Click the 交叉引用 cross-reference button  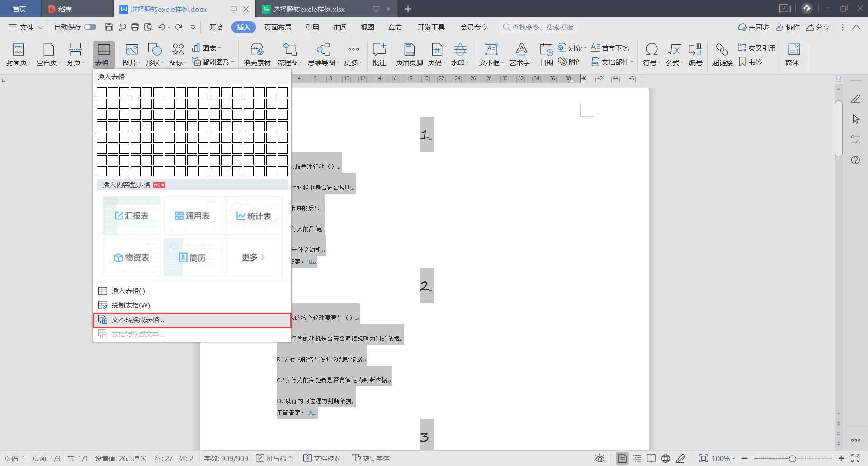(x=757, y=48)
